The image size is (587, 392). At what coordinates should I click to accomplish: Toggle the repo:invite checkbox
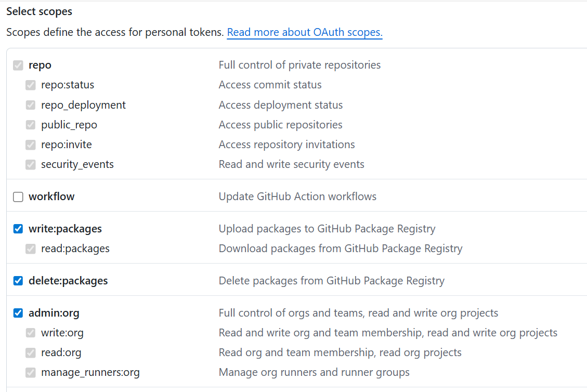(x=31, y=145)
